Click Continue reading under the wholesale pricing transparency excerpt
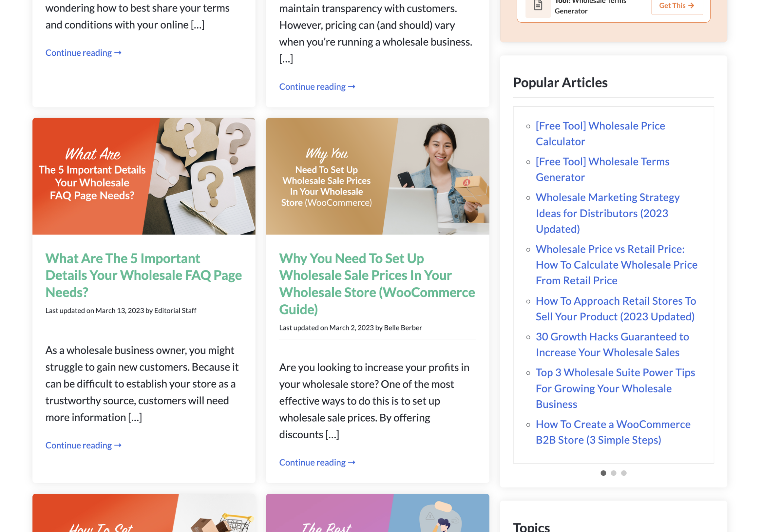The image size is (762, 532). (317, 87)
